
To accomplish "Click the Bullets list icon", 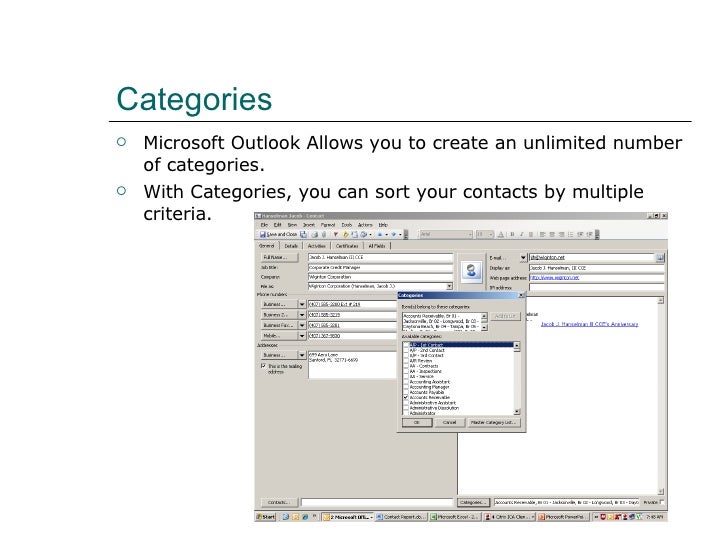I will (571, 234).
